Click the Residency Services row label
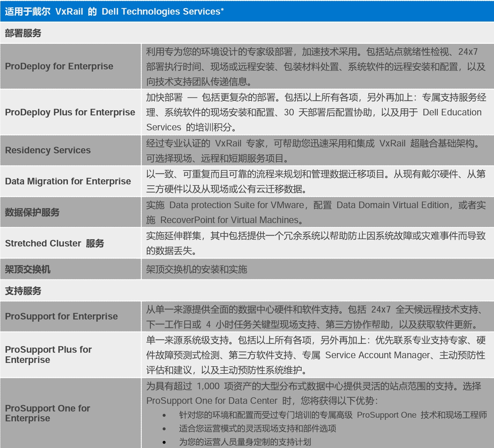The width and height of the screenshot is (494, 448). point(48,150)
